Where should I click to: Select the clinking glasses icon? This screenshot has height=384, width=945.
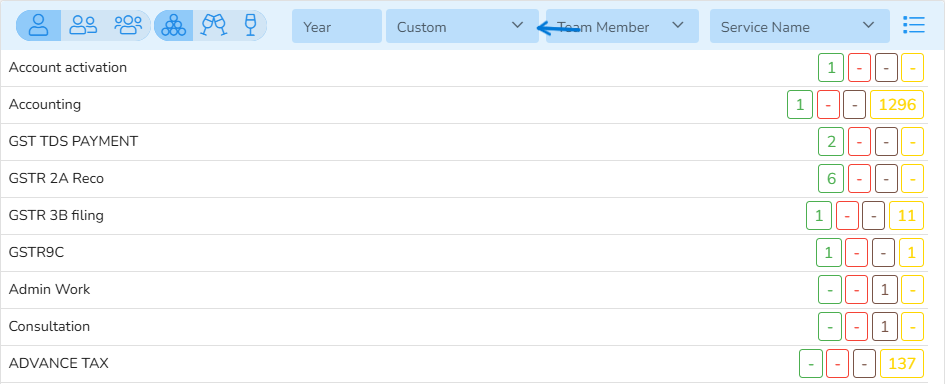pos(214,25)
